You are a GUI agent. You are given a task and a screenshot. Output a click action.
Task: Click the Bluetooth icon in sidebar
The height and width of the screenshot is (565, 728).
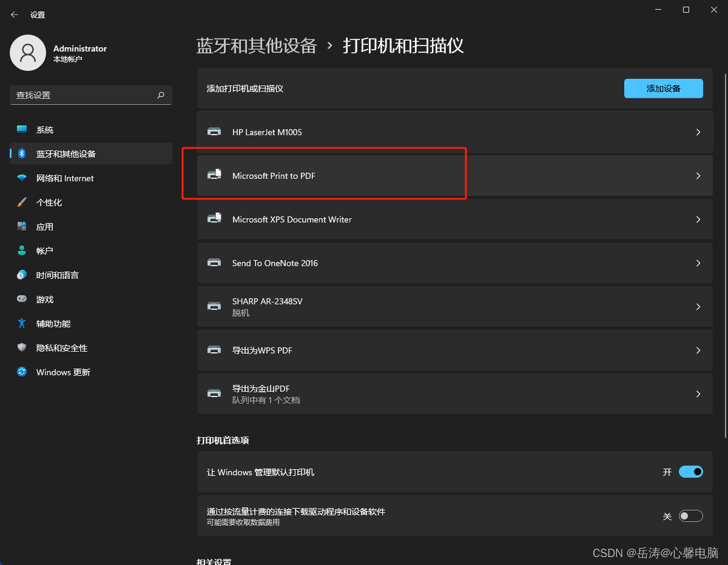pyautogui.click(x=22, y=154)
